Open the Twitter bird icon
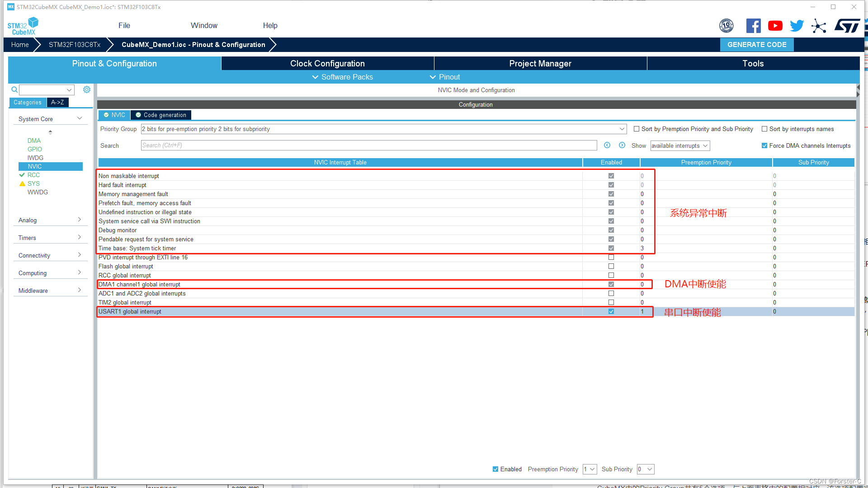The image size is (868, 488). coord(797,26)
